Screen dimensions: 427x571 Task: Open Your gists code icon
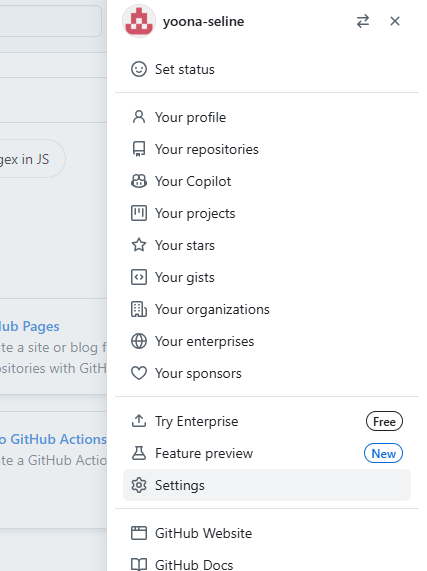pyautogui.click(x=139, y=277)
